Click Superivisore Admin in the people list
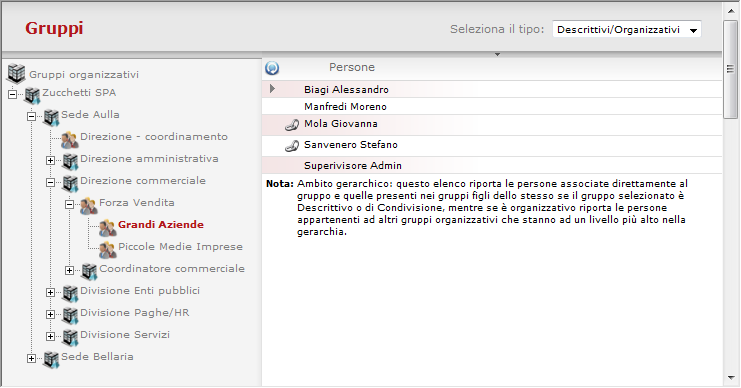Image resolution: width=741 pixels, height=388 pixels. pyautogui.click(x=353, y=165)
